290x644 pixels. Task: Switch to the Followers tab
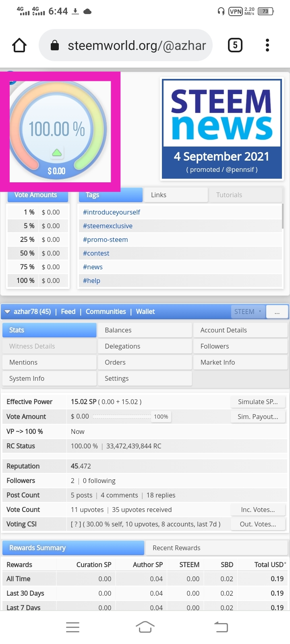pyautogui.click(x=240, y=346)
